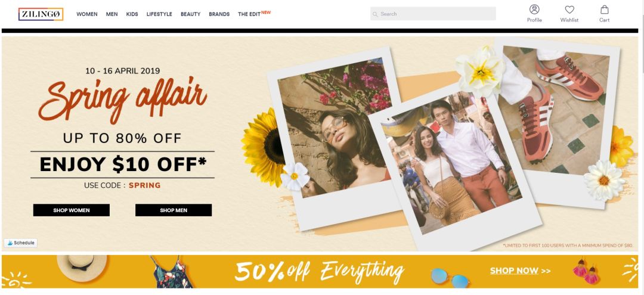Open the LIFESTYLE menu
Image resolution: width=644 pixels, height=295 pixels.
coord(159,14)
